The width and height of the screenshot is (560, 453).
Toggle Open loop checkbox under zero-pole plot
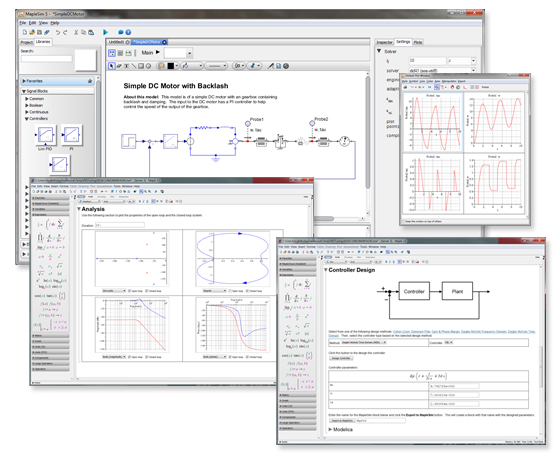[130, 291]
